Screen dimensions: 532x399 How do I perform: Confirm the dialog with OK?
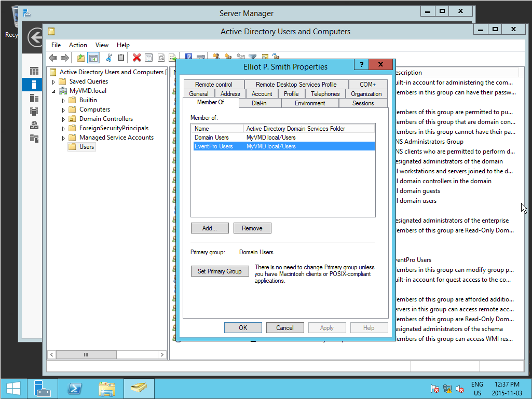click(243, 328)
